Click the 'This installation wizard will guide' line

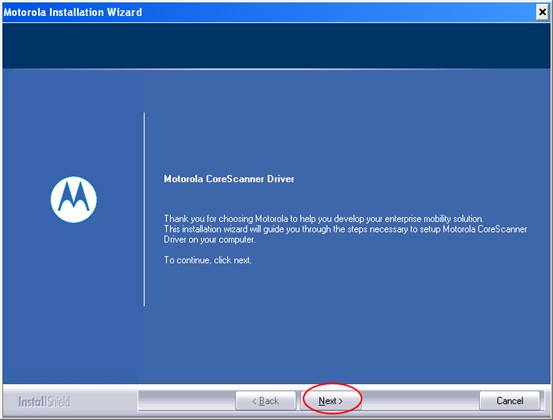[345, 229]
